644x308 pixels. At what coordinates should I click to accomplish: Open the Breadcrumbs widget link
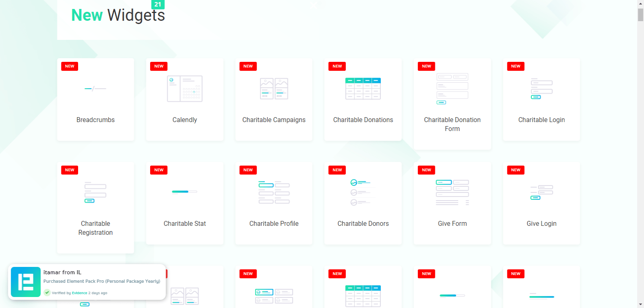[x=95, y=120]
